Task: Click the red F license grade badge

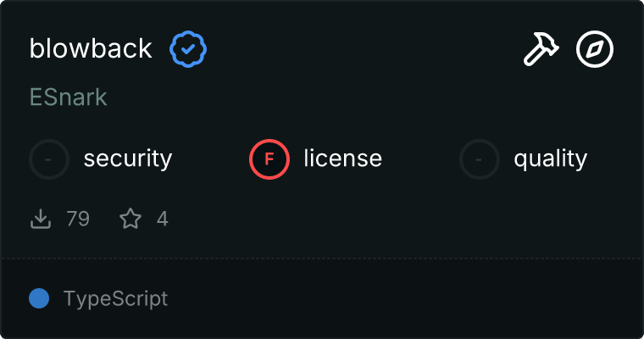Action: pos(269,158)
